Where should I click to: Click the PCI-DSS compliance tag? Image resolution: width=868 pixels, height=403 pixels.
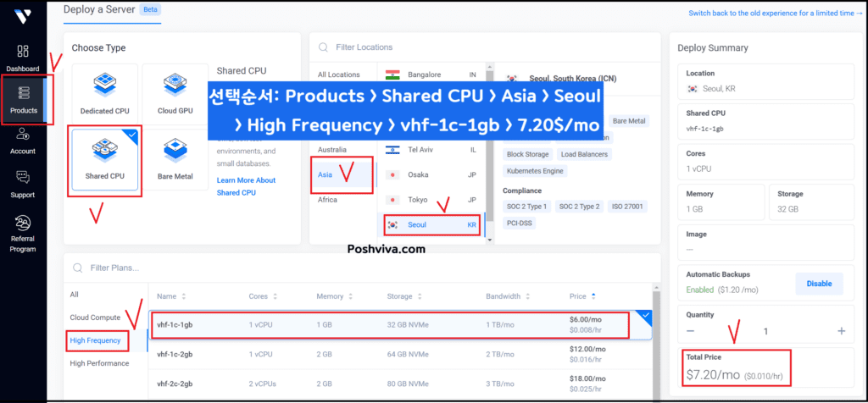click(519, 224)
